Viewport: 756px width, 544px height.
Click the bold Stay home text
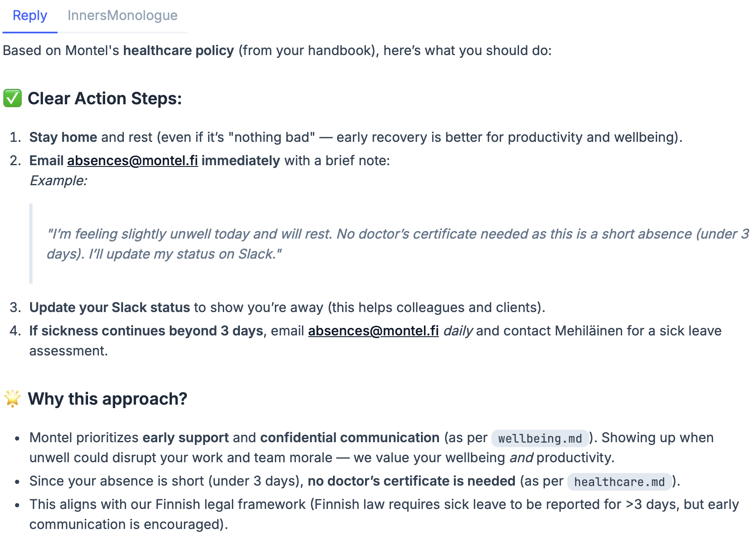pos(63,137)
